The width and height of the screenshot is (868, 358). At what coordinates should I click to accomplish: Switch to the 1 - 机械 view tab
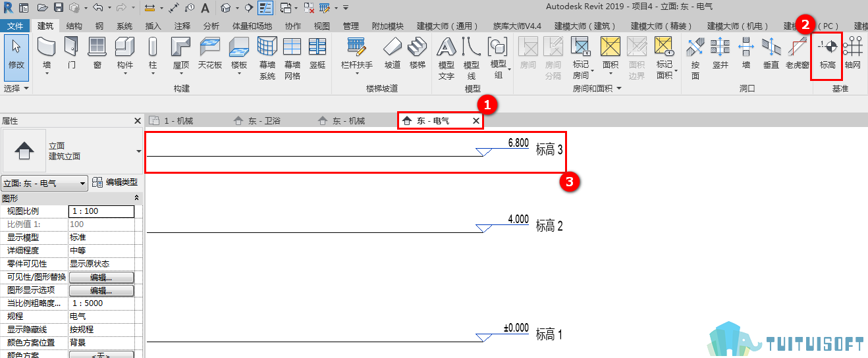point(179,121)
